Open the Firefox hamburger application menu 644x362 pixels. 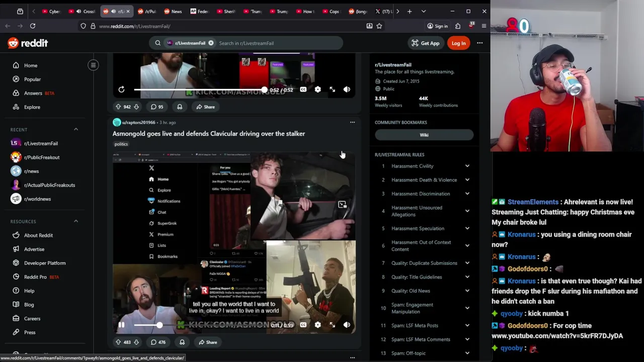pos(484,26)
